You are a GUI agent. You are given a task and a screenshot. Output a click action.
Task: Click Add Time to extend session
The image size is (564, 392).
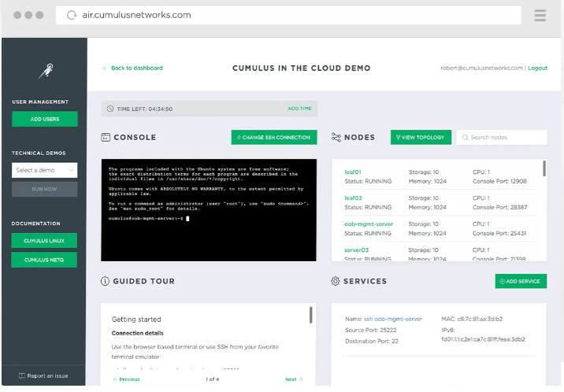point(299,109)
